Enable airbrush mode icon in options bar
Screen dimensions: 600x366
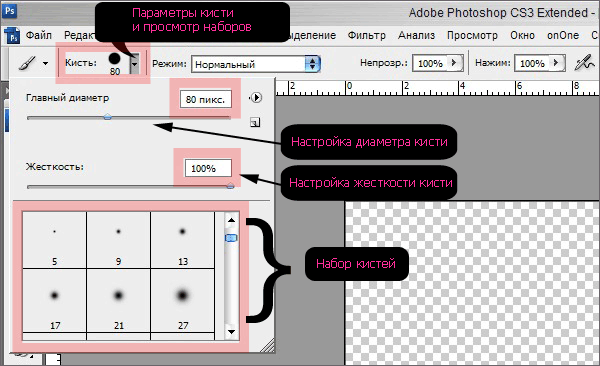(584, 63)
